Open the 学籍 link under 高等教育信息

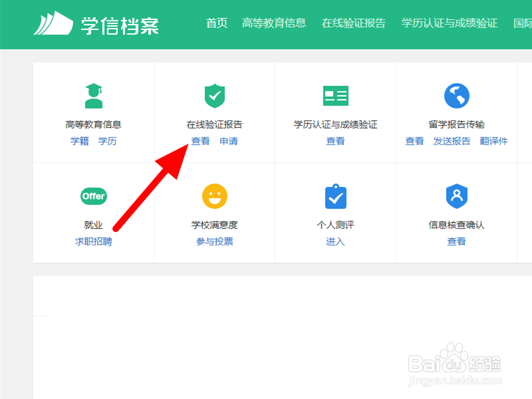[80, 141]
